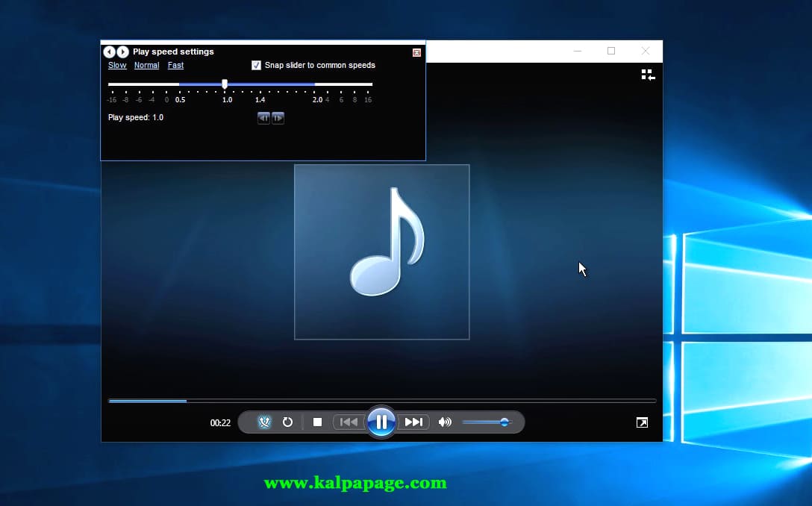The height and width of the screenshot is (506, 812).
Task: Click the volume slider knob
Action: [x=505, y=422]
